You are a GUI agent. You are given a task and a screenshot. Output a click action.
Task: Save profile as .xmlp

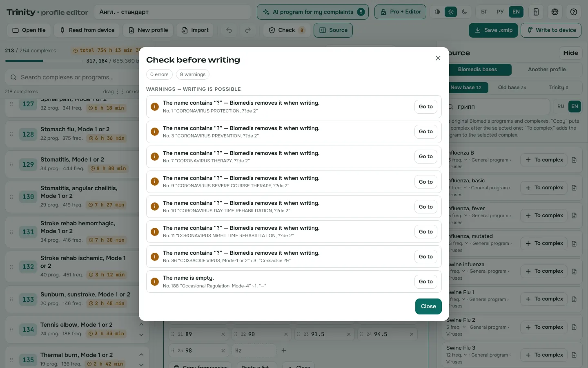pyautogui.click(x=493, y=30)
